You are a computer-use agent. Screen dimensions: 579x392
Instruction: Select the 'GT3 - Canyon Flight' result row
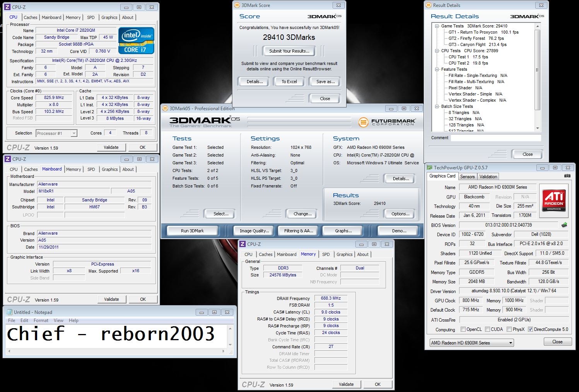pos(477,45)
